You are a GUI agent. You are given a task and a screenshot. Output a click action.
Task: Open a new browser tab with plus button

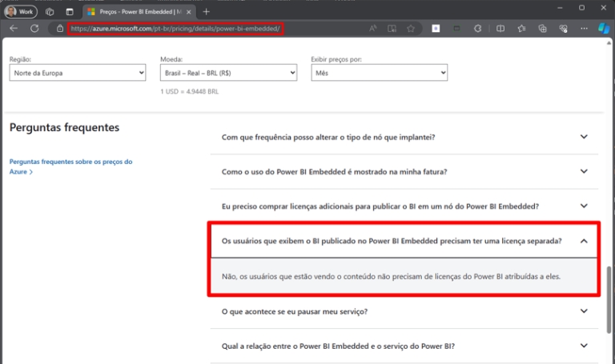click(206, 11)
